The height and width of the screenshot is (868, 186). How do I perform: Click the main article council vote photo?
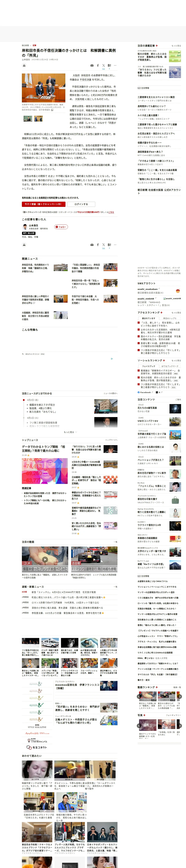click(44, 88)
